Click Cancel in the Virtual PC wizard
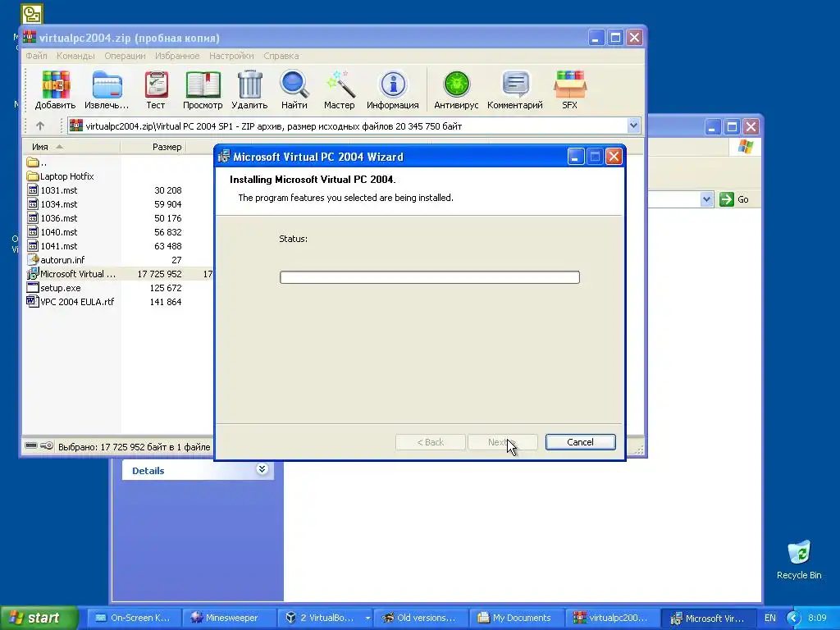The image size is (840, 630). [x=580, y=442]
